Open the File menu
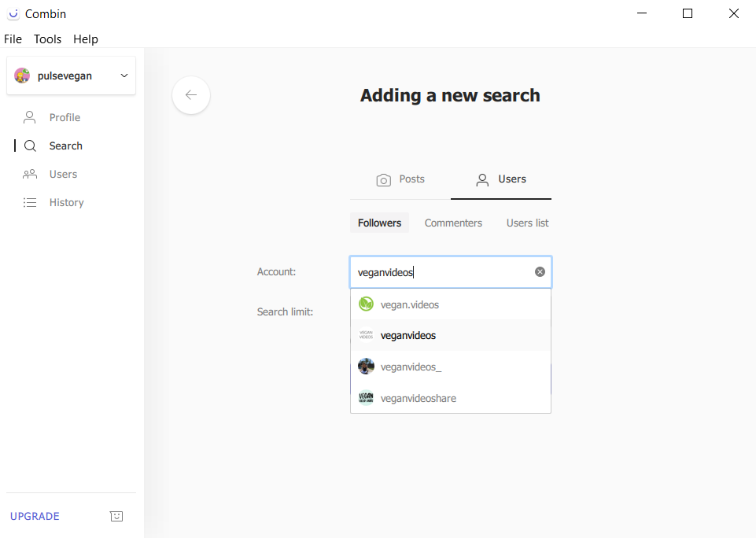 pyautogui.click(x=13, y=39)
